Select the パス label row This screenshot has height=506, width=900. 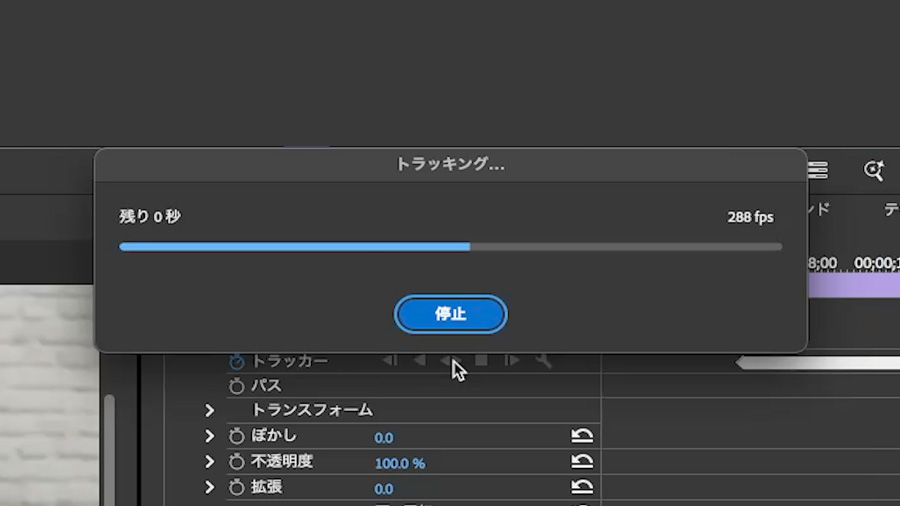click(x=266, y=386)
